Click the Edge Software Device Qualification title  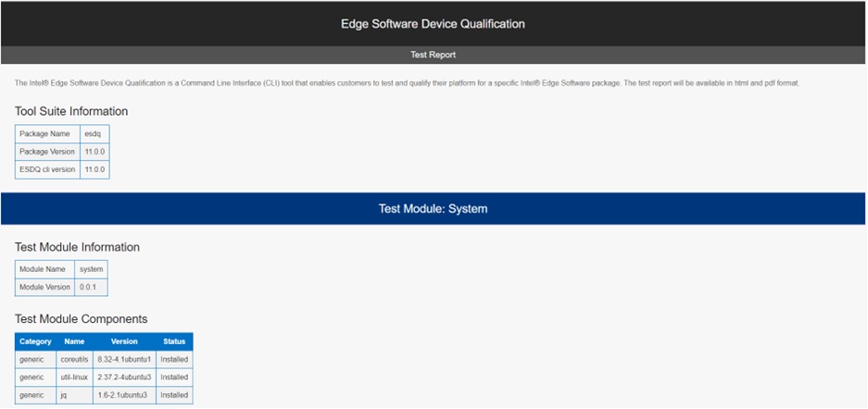click(x=434, y=23)
